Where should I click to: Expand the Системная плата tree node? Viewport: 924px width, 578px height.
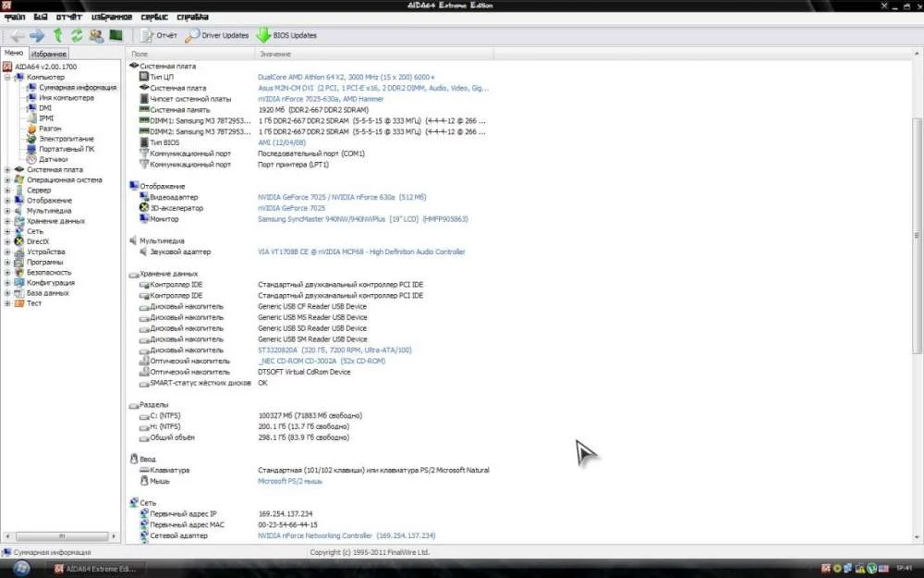pyautogui.click(x=7, y=170)
